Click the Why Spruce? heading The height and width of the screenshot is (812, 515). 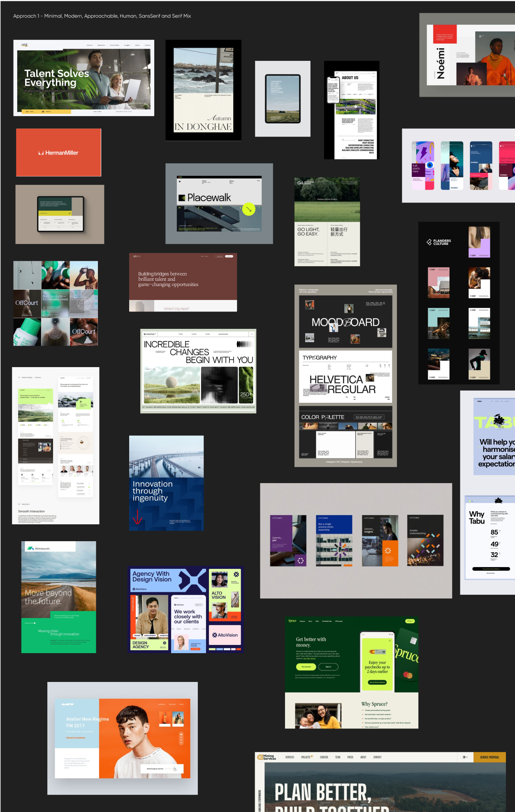coord(374,704)
